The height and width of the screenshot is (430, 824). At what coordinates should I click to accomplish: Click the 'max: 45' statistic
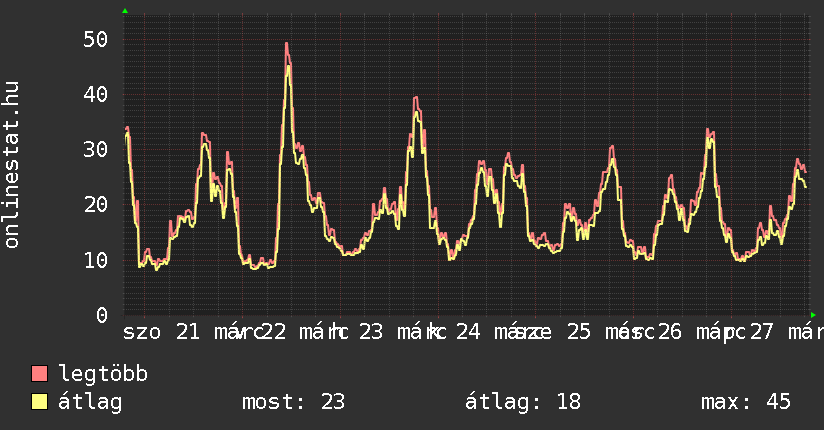pos(745,402)
